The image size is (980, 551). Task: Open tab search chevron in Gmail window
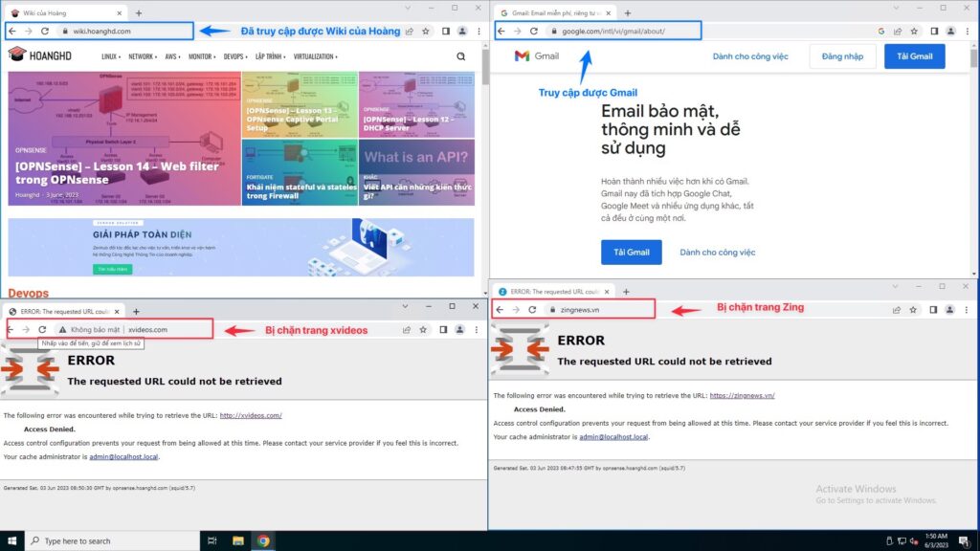pyautogui.click(x=896, y=8)
